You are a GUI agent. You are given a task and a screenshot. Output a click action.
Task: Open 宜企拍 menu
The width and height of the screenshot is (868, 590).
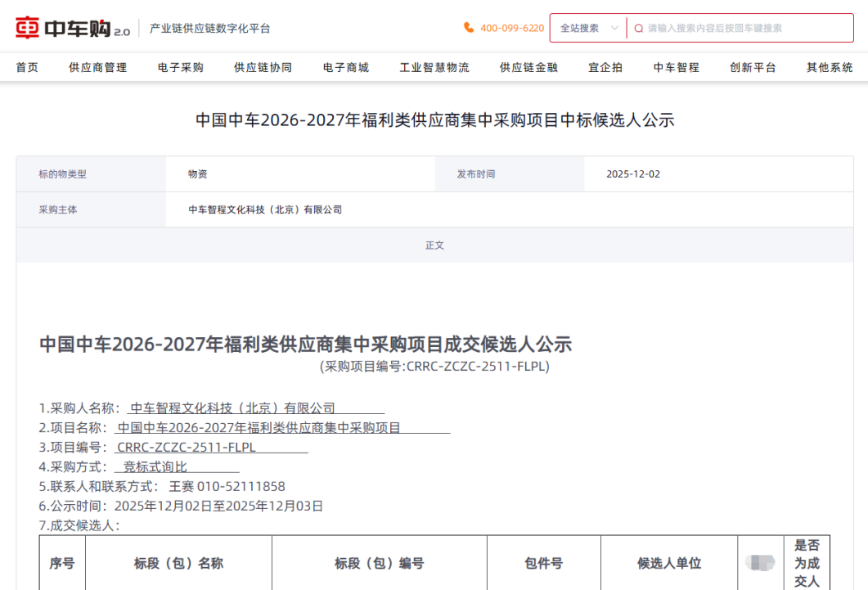[x=605, y=68]
